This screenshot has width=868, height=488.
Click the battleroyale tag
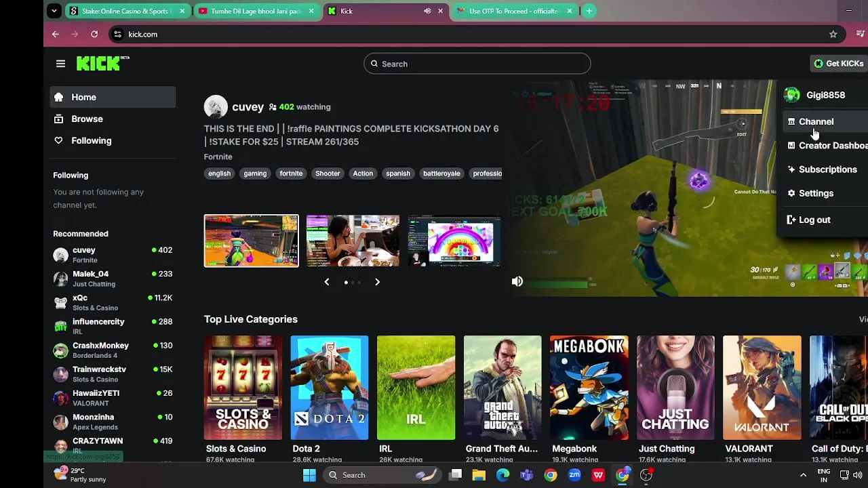tap(441, 174)
